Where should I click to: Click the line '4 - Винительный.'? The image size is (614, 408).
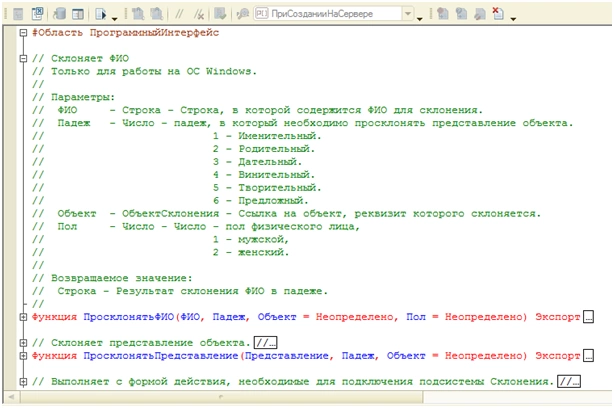coord(264,175)
